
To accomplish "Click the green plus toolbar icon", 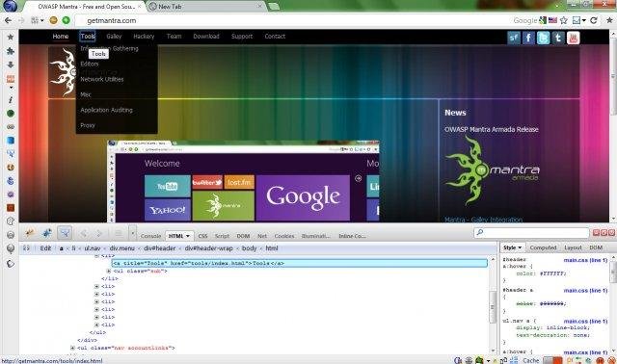I will [x=67, y=20].
